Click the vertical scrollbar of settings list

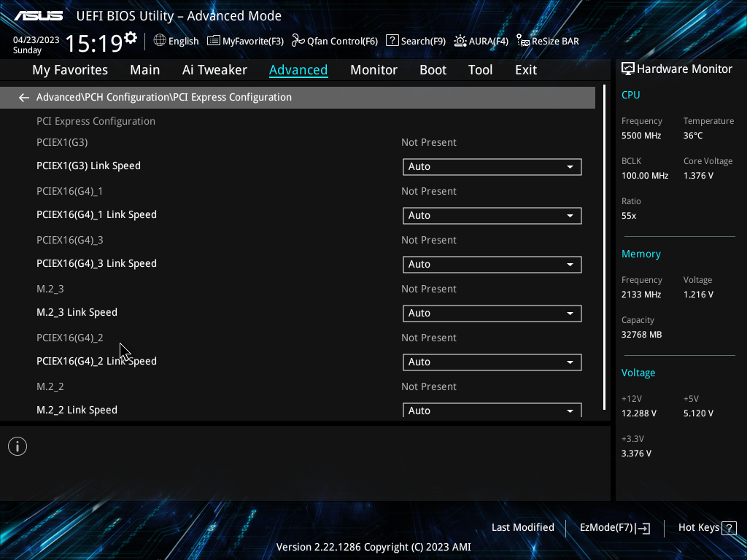coord(604,247)
